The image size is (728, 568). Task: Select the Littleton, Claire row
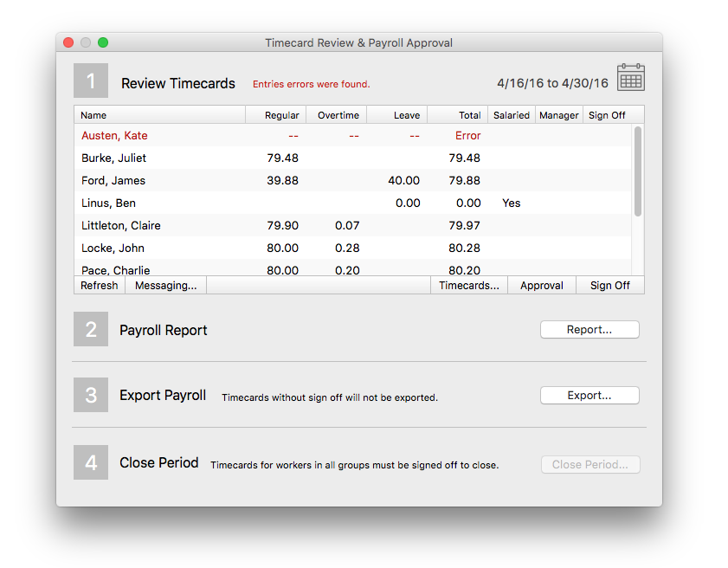point(352,226)
